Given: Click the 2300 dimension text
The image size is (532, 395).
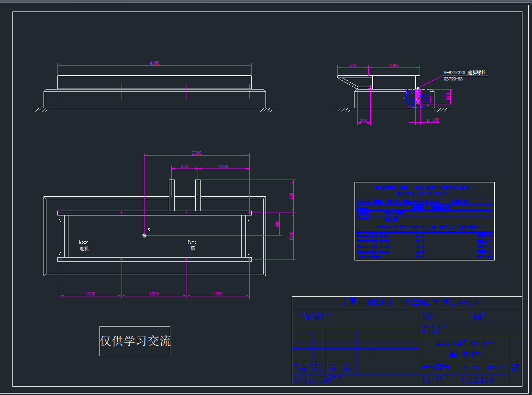Looking at the screenshot, I should [197, 153].
